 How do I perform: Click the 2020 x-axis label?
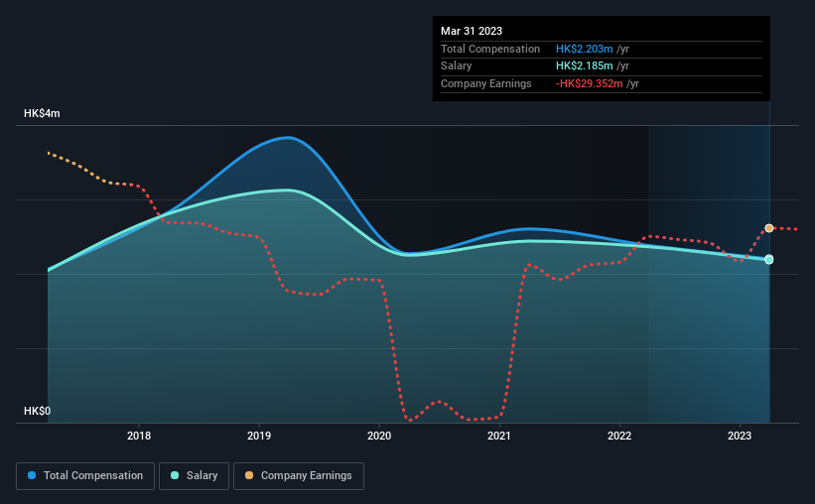(379, 436)
